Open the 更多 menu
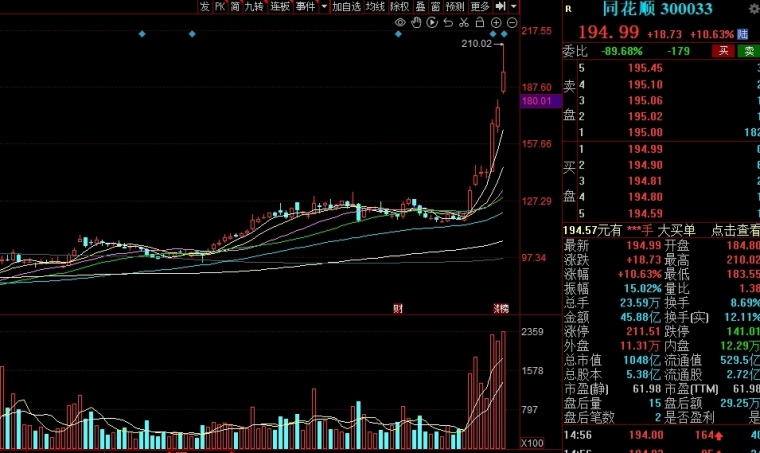 pyautogui.click(x=480, y=6)
